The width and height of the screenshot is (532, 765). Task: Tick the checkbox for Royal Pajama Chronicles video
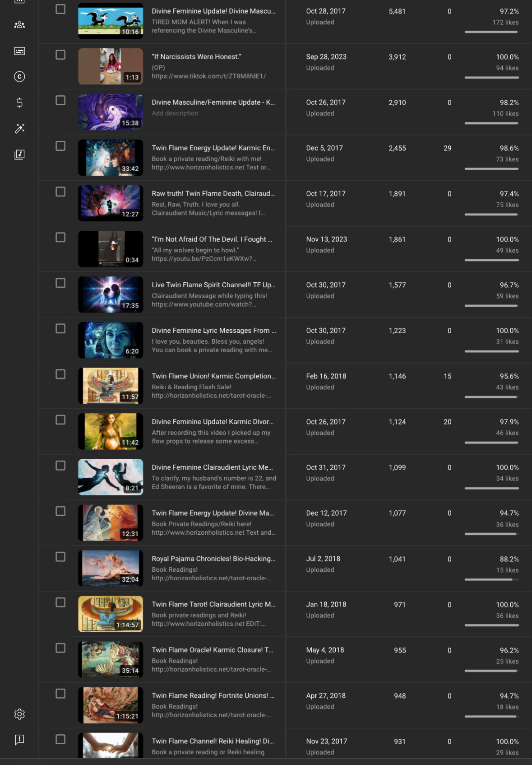click(x=60, y=557)
